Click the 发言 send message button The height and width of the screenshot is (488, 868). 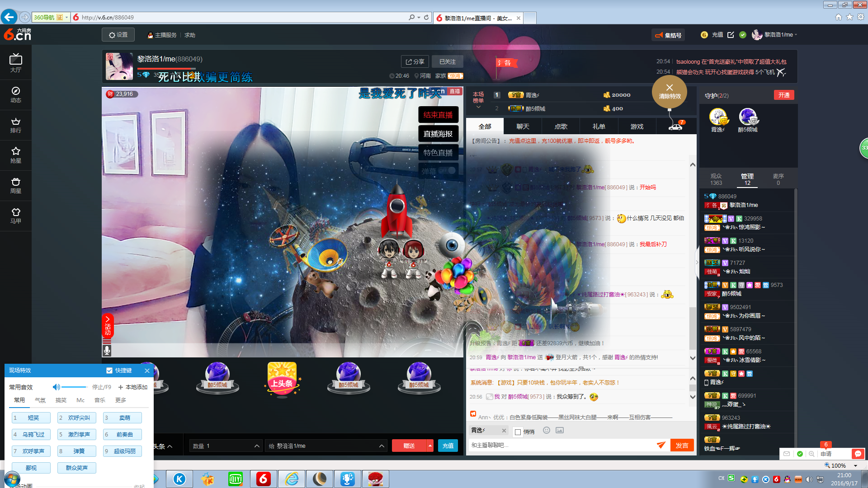pyautogui.click(x=682, y=445)
